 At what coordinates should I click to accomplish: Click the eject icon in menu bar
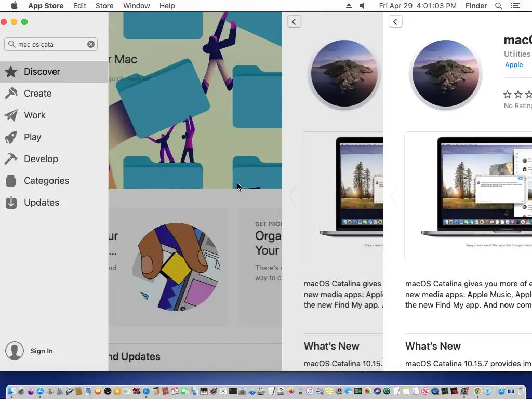point(349,6)
